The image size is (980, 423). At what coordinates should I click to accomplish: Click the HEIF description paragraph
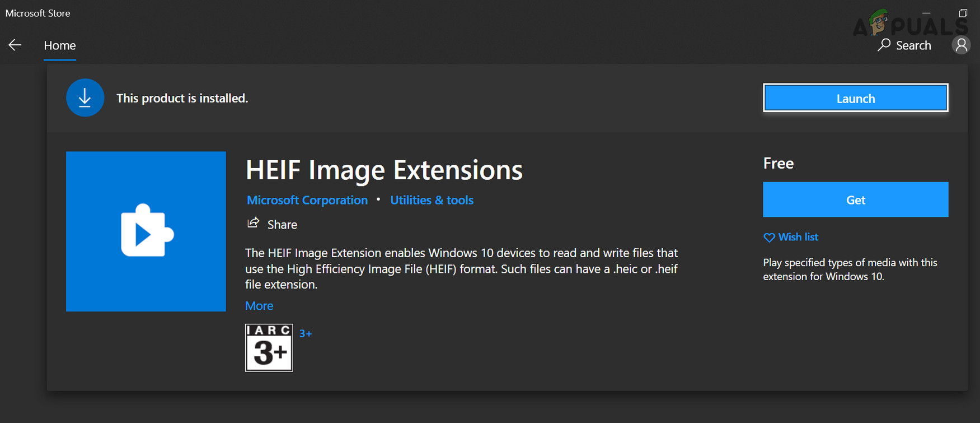(462, 268)
